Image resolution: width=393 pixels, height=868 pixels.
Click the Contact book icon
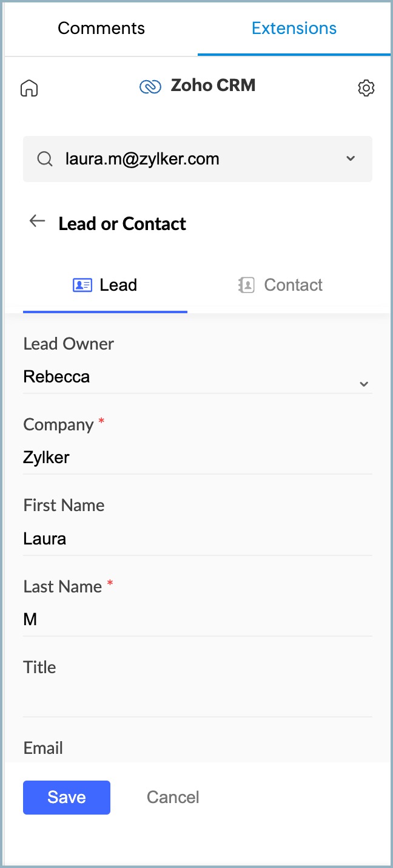(246, 285)
